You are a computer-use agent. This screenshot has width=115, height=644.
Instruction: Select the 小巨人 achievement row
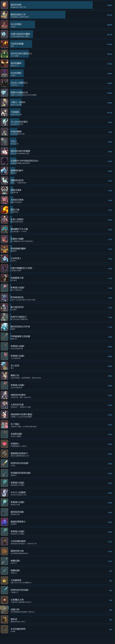click(x=58, y=141)
